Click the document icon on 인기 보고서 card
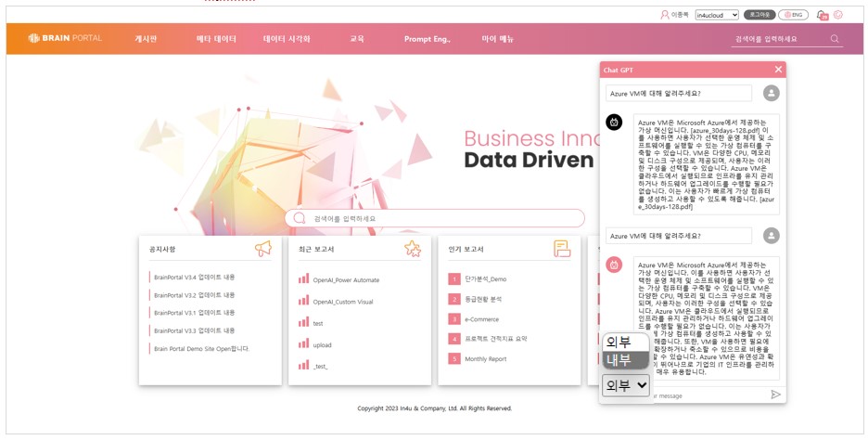This screenshot has height=440, width=868. click(x=562, y=249)
